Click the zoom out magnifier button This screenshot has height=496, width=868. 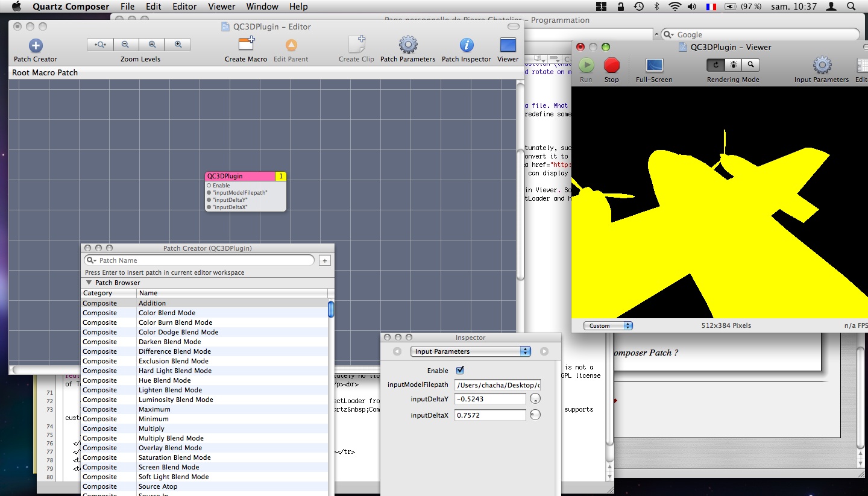pyautogui.click(x=125, y=45)
